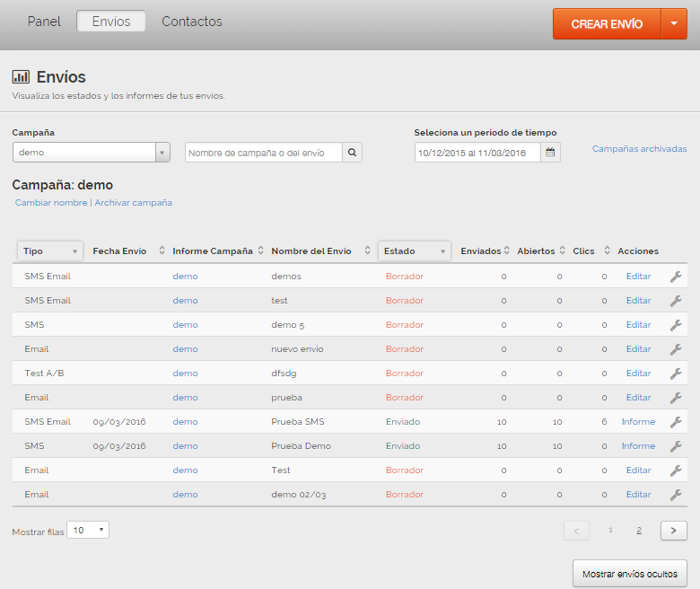Click the Acciones column header
The image size is (700, 589).
[x=638, y=251]
